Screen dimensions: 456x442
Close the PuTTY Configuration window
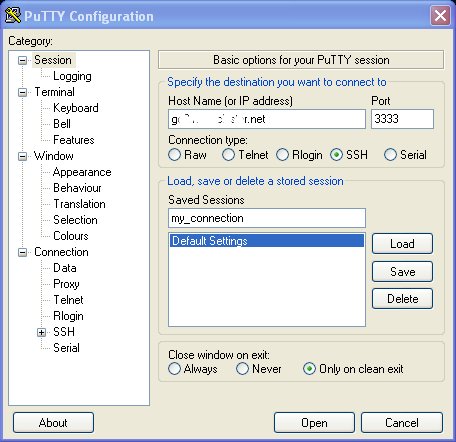pyautogui.click(x=440, y=15)
